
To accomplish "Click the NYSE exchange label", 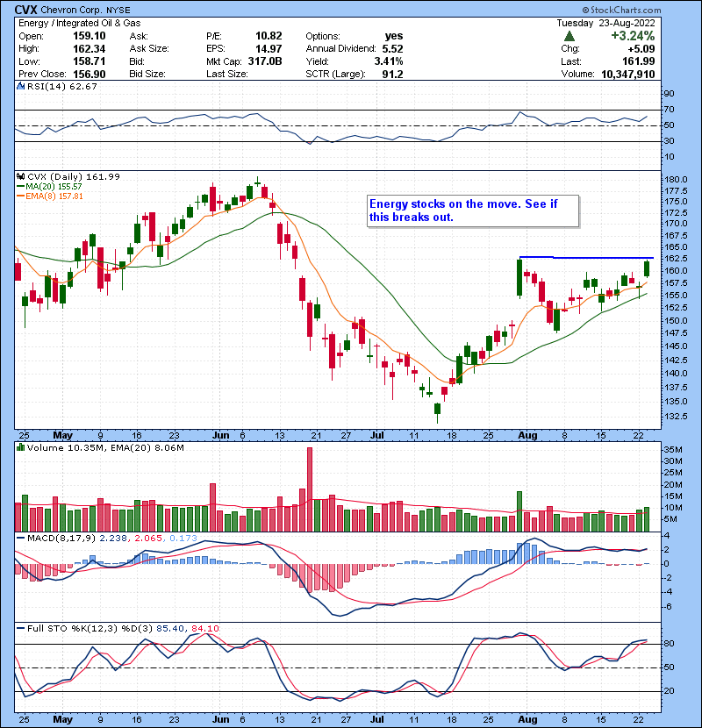I will [118, 10].
